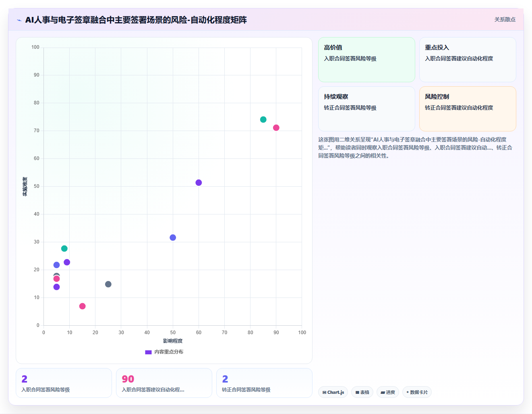Click the 进度 tag chip
Screen dimensions: 532x414
click(x=388, y=392)
